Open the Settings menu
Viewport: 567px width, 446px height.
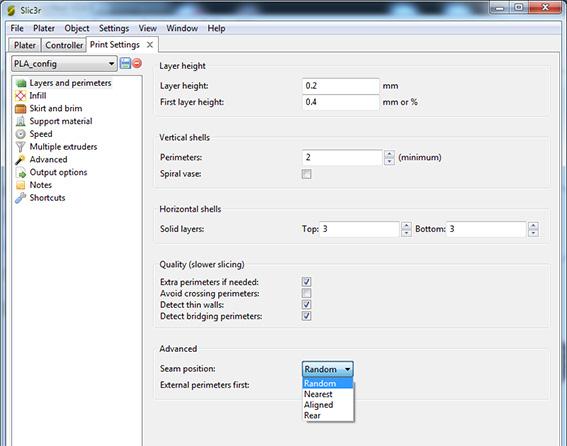[114, 28]
